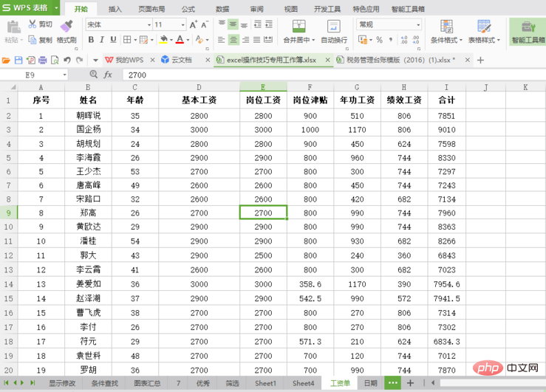The height and width of the screenshot is (392, 546).
Task: Expand the fill color dropdown arrow
Action: click(x=171, y=40)
